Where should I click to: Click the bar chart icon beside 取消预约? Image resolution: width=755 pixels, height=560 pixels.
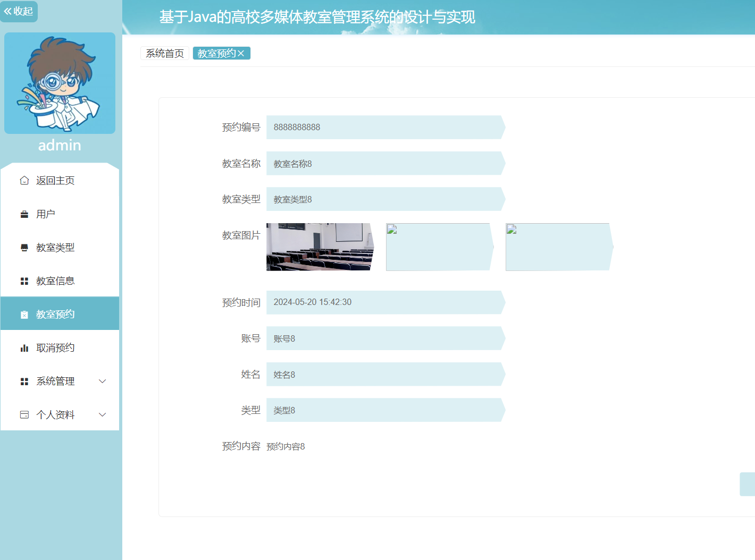(x=24, y=348)
